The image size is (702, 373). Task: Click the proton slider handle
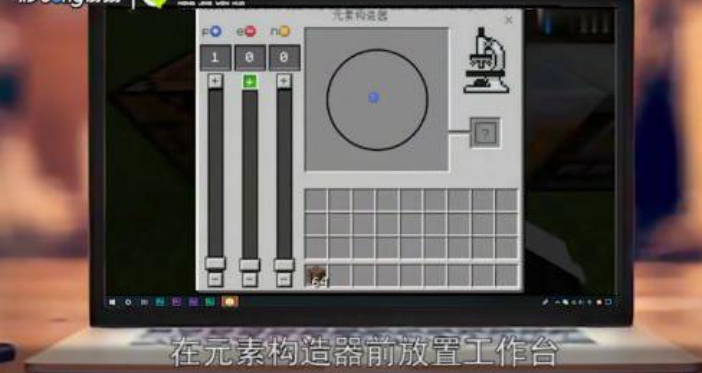click(215, 264)
